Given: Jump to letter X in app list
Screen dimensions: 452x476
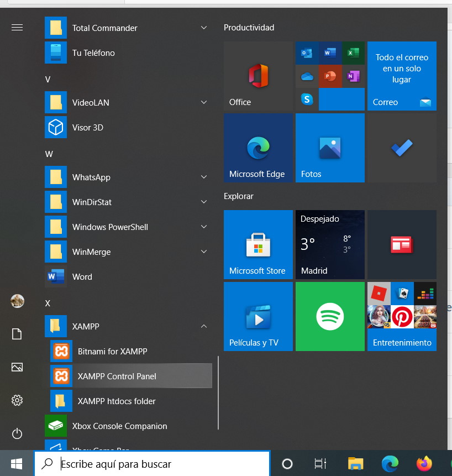Looking at the screenshot, I should coord(48,304).
